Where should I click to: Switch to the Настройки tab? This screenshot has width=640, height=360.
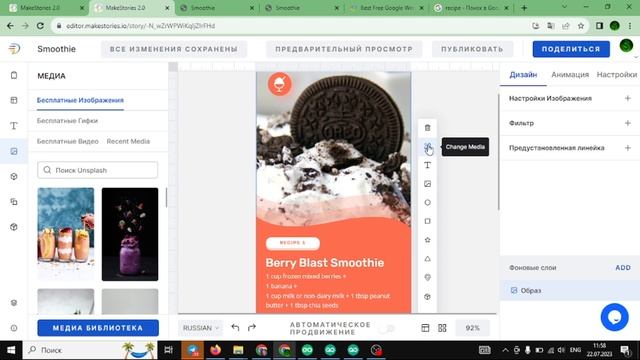click(x=617, y=75)
